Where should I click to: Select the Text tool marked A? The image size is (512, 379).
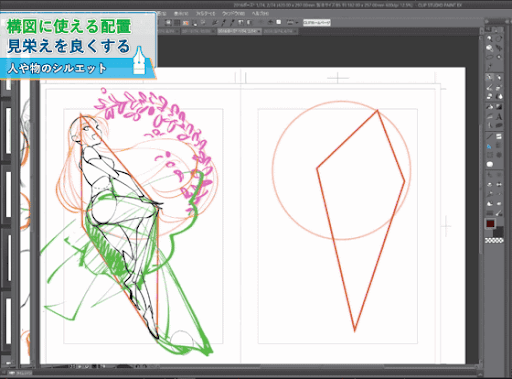pos(499,117)
